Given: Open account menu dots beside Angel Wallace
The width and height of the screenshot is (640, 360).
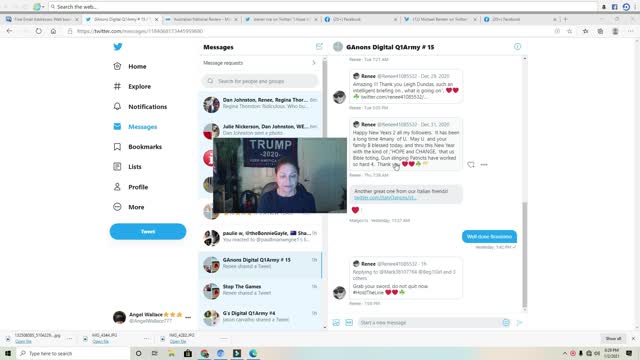Looking at the screenshot, I should (x=188, y=317).
